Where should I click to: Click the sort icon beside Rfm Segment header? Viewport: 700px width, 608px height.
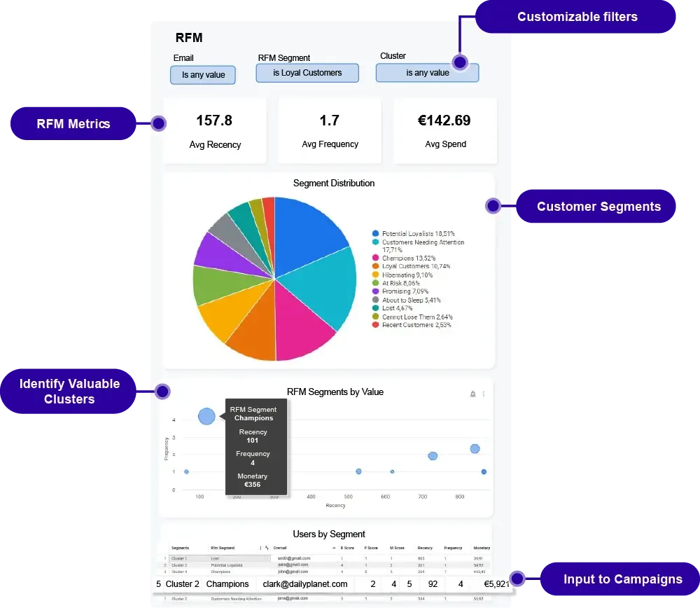(x=267, y=548)
